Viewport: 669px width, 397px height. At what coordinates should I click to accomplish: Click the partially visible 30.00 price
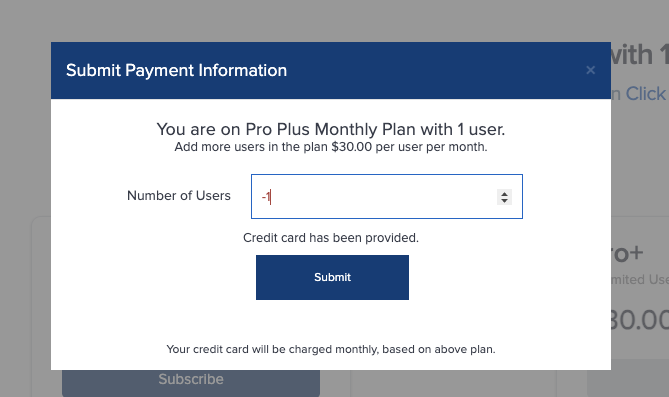(x=639, y=320)
